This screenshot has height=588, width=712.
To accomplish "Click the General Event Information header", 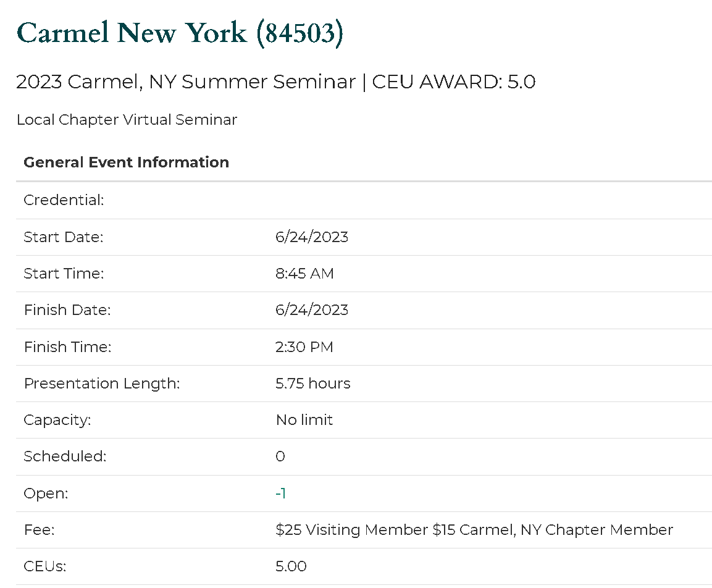I will pyautogui.click(x=126, y=162).
